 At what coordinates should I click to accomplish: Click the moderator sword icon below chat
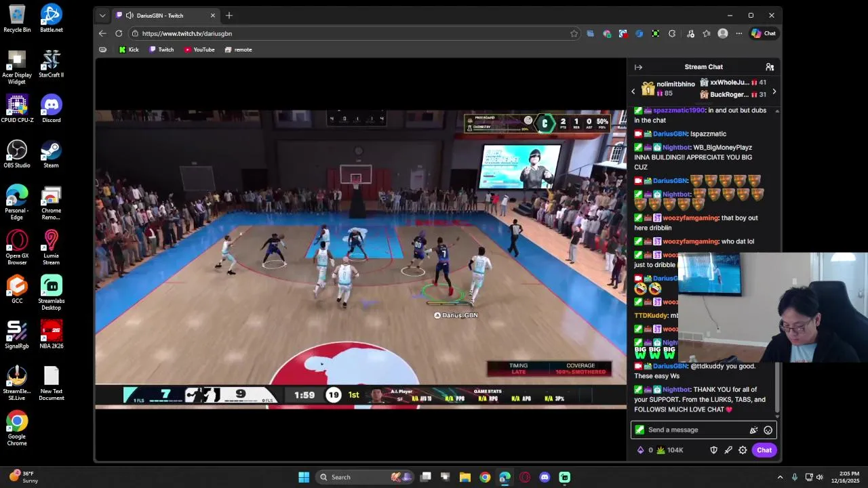click(x=728, y=450)
